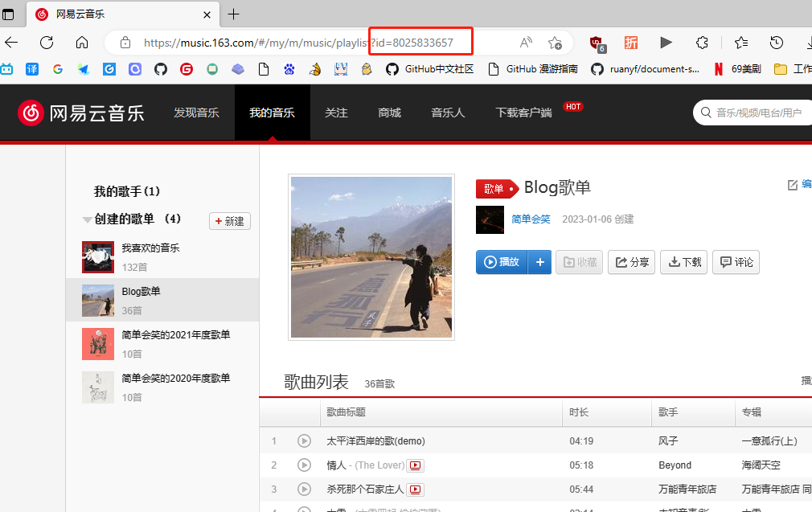This screenshot has width=812, height=512.
Task: Open the uBlock shield extension icon
Action: click(597, 43)
